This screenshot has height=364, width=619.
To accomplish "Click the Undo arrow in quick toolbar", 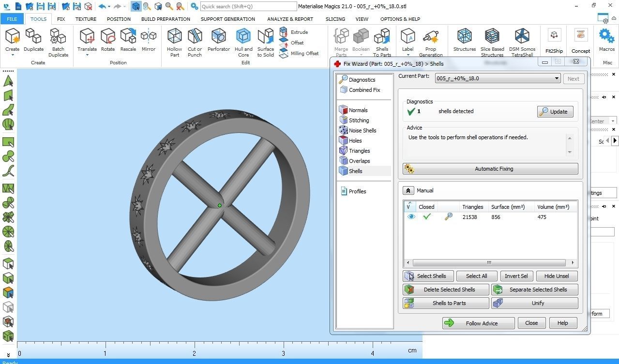I will point(102,6).
